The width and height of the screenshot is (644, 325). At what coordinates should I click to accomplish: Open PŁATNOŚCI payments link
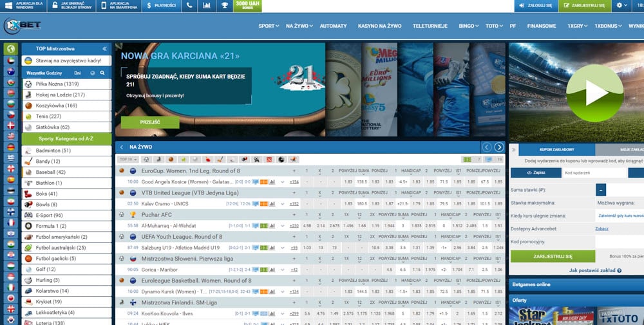(x=162, y=6)
